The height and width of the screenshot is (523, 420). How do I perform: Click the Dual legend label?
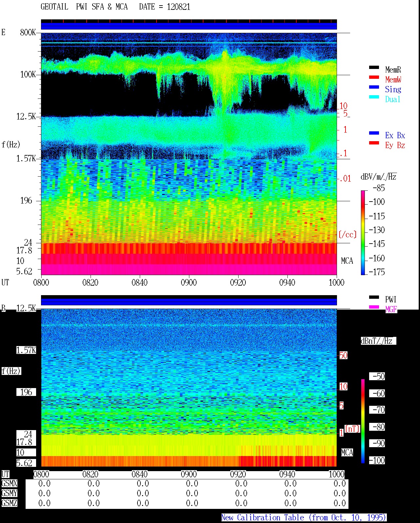point(393,99)
